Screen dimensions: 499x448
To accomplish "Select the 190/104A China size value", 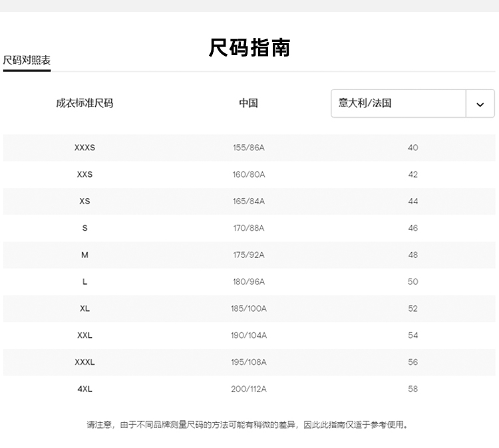I will point(249,336).
